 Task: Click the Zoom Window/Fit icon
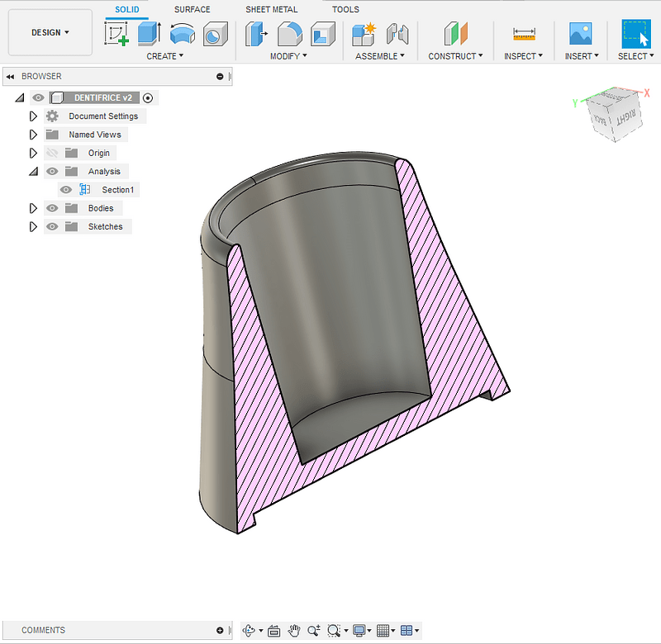pos(334,631)
